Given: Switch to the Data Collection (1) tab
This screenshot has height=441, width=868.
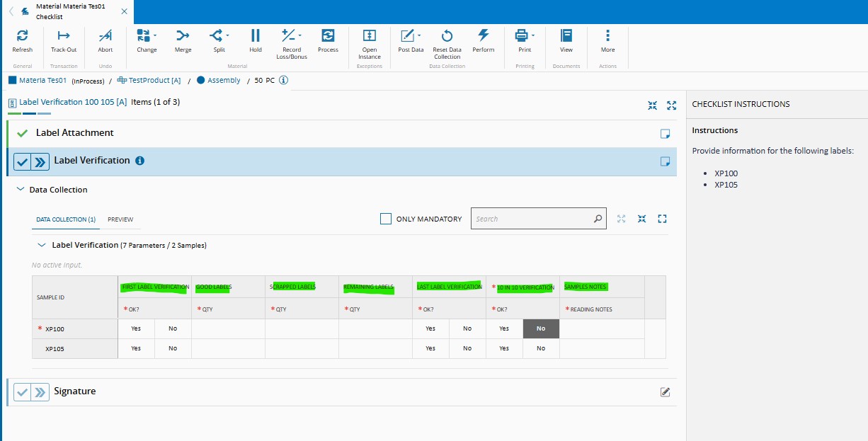Looking at the screenshot, I should click(66, 219).
